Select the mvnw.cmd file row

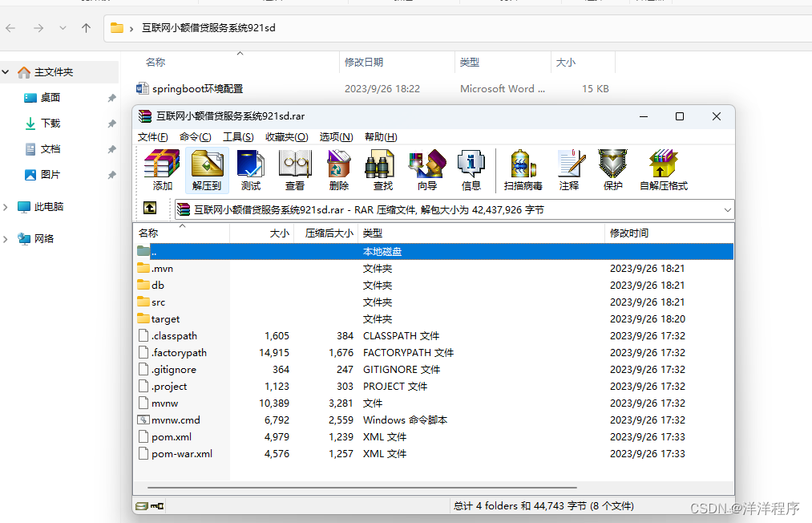tap(434, 420)
